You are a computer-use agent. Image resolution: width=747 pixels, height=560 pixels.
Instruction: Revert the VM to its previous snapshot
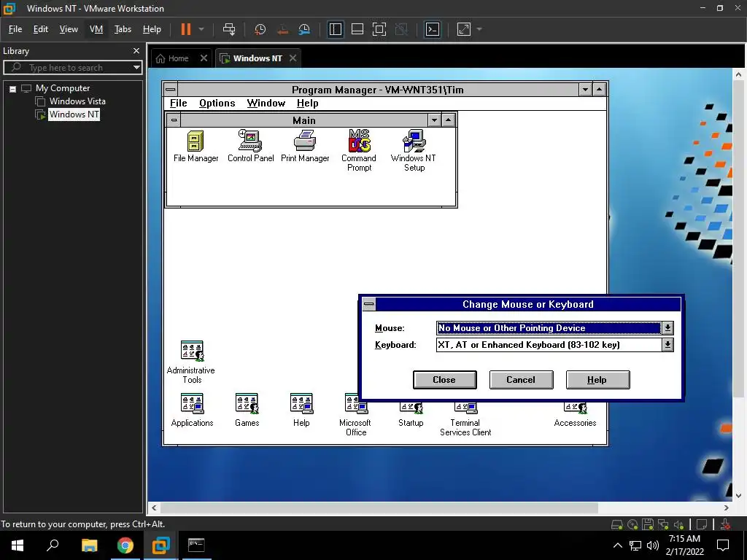pyautogui.click(x=282, y=29)
